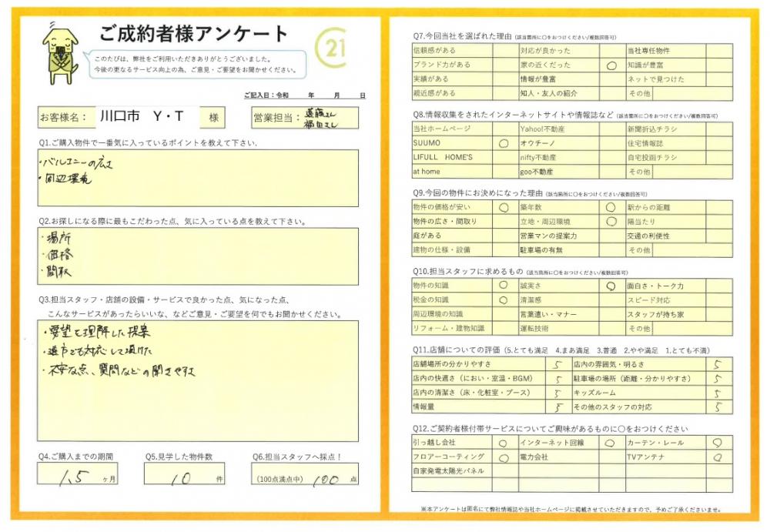
Task: Select the Q2 answer box listing 場所
Action: 198,256
